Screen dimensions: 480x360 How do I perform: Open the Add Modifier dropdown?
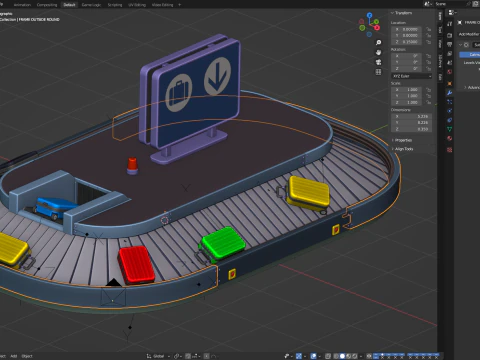point(469,34)
